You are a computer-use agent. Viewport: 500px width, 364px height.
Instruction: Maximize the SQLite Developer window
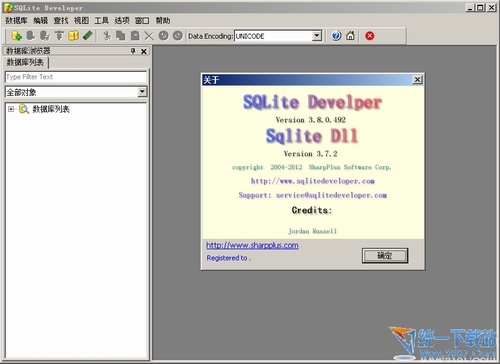pyautogui.click(x=480, y=7)
